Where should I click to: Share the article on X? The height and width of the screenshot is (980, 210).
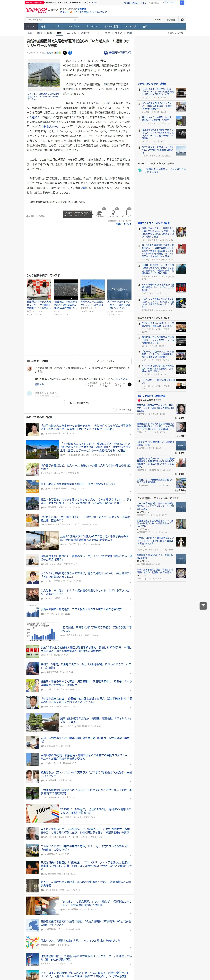[65, 53]
